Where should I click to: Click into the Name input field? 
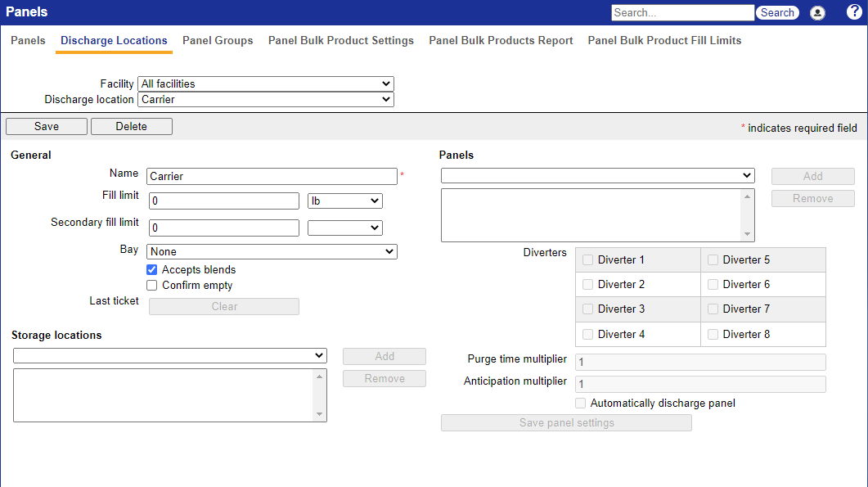[272, 176]
